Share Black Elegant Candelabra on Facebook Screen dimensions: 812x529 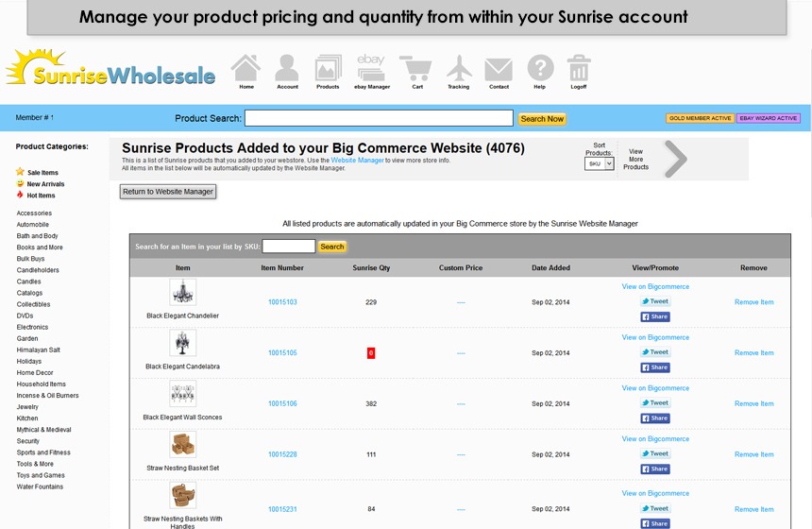pos(655,367)
